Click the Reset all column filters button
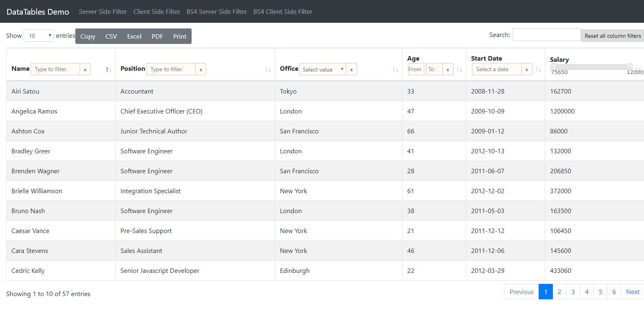This screenshot has height=316, width=644. point(612,36)
